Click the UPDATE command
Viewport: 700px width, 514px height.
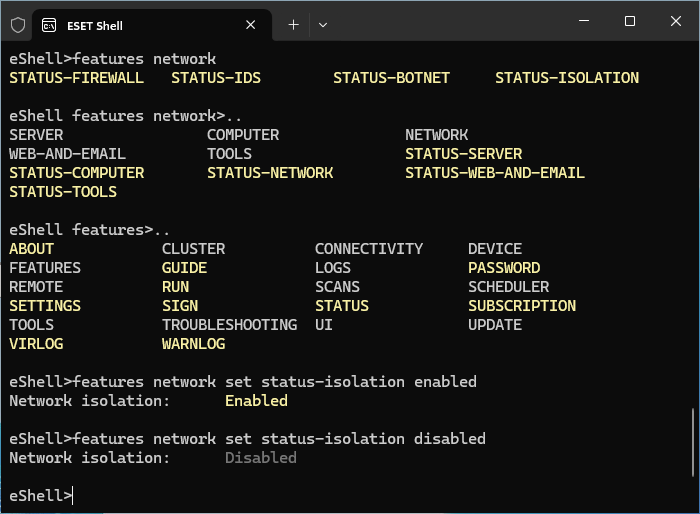[x=495, y=325]
